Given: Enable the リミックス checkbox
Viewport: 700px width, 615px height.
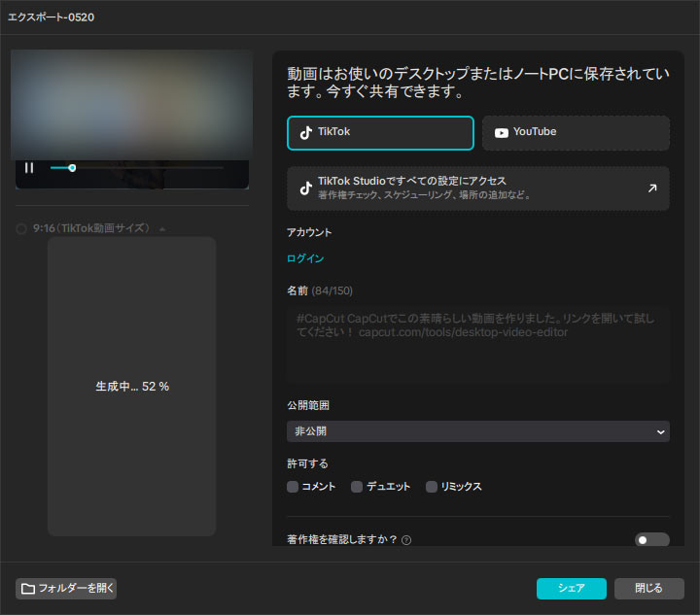Looking at the screenshot, I should 432,487.
